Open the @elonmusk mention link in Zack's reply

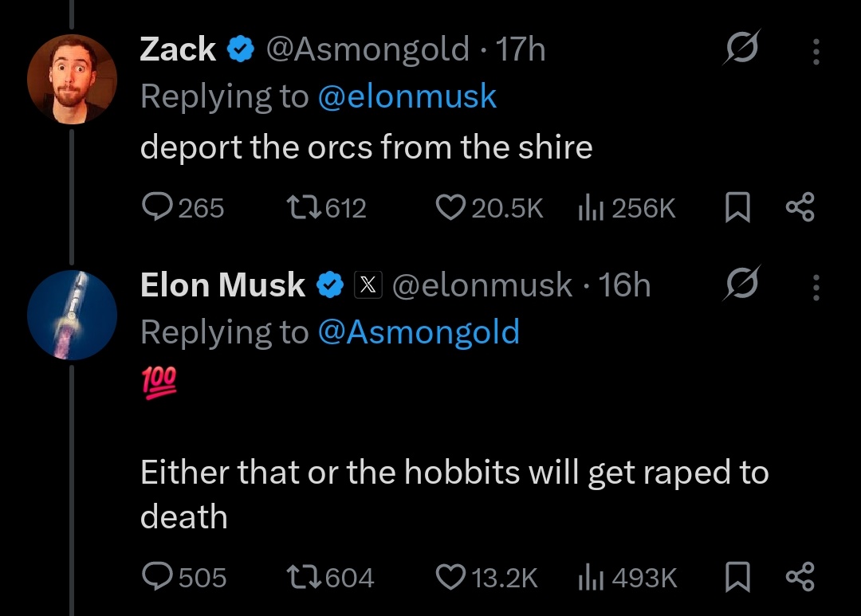(407, 96)
